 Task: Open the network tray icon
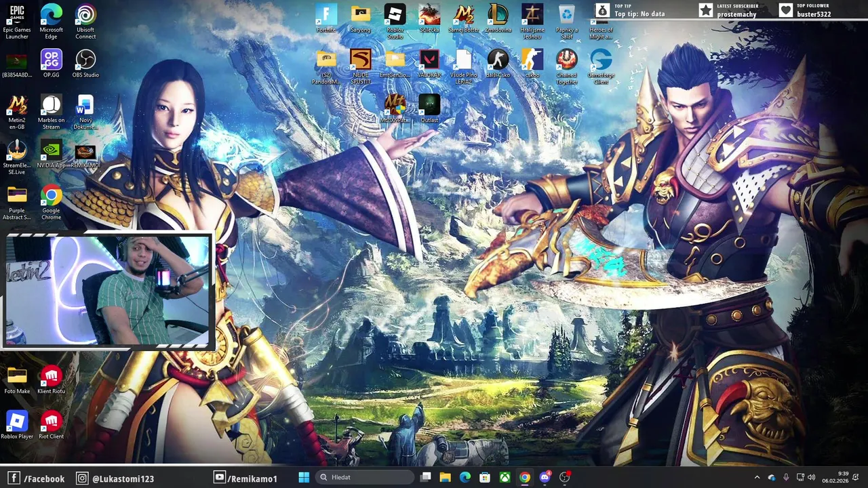click(800, 477)
